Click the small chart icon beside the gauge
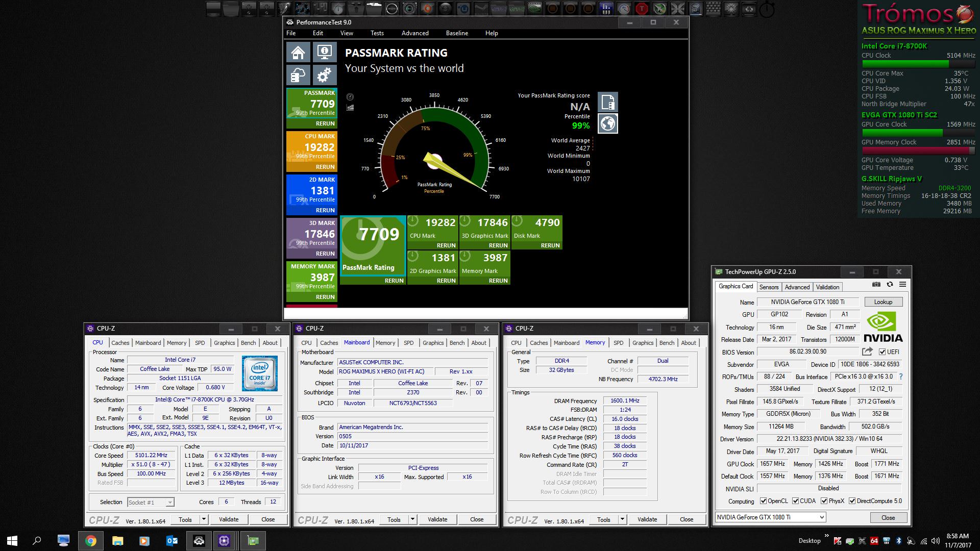The height and width of the screenshot is (551, 980). pos(350,107)
